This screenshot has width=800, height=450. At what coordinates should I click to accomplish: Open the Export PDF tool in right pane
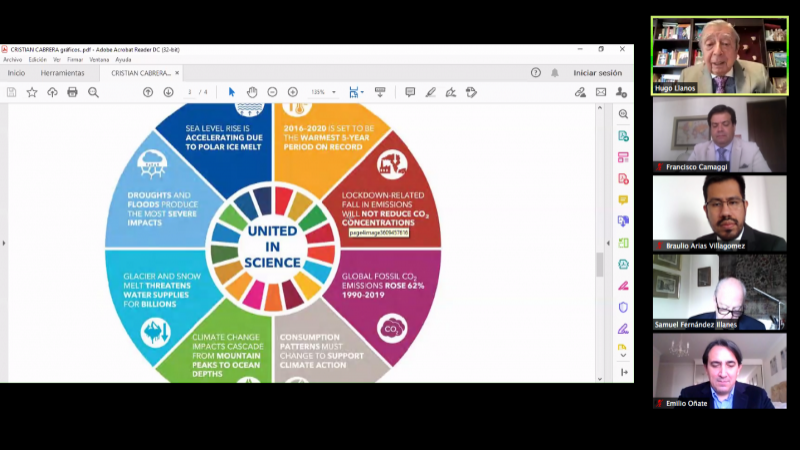623,136
